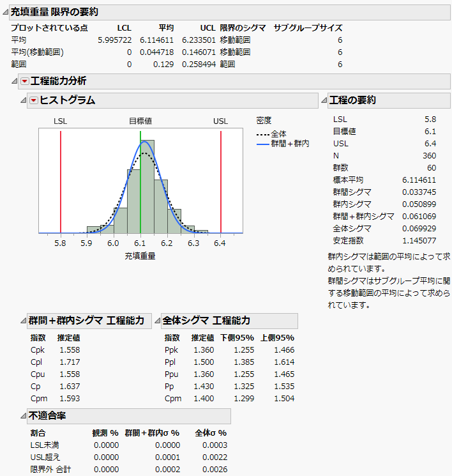This screenshot has height=476, width=452.
Task: Select LSL未満 全体σ % value 0.0003
Action: 215,445
